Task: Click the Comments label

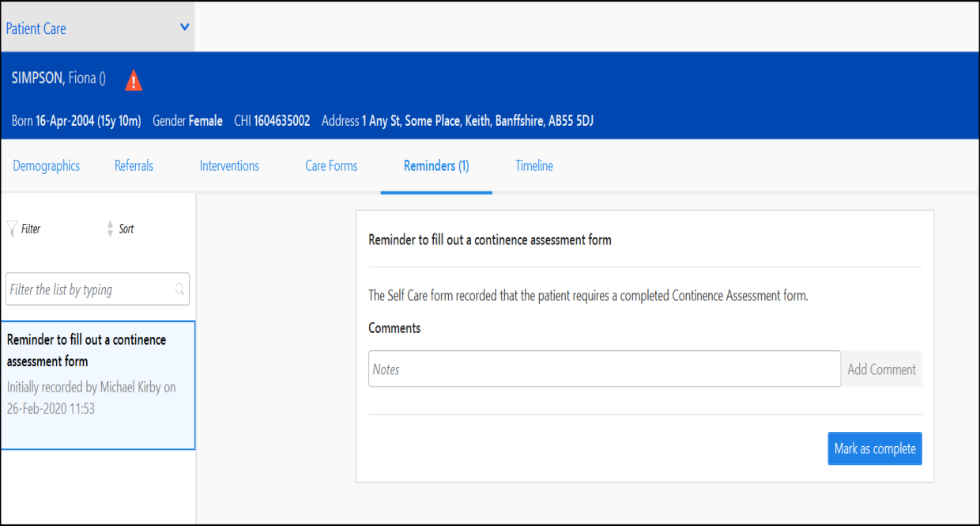Action: [x=394, y=327]
